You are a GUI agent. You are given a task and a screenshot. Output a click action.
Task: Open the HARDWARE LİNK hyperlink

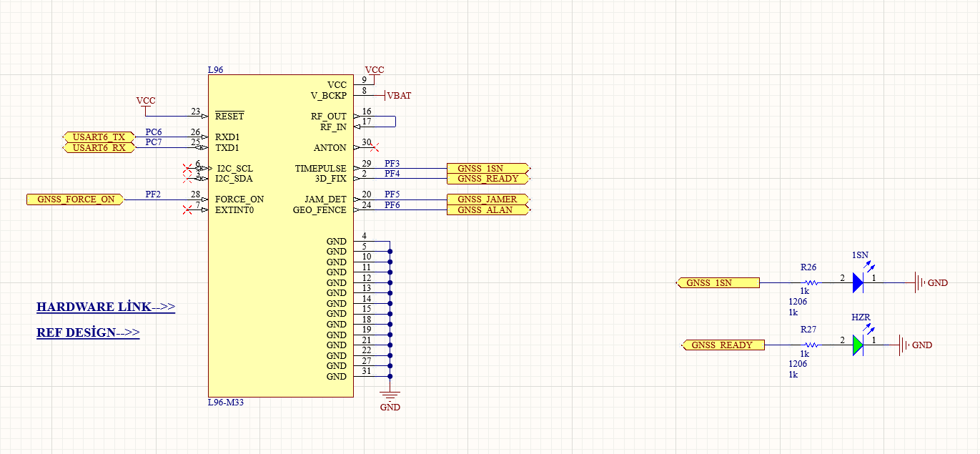tap(106, 307)
